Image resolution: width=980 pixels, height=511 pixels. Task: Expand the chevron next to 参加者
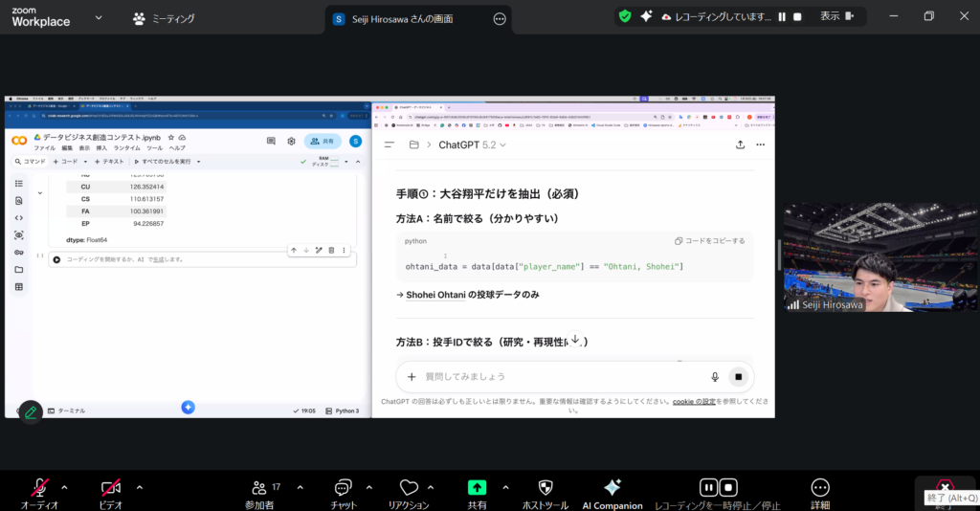(301, 486)
